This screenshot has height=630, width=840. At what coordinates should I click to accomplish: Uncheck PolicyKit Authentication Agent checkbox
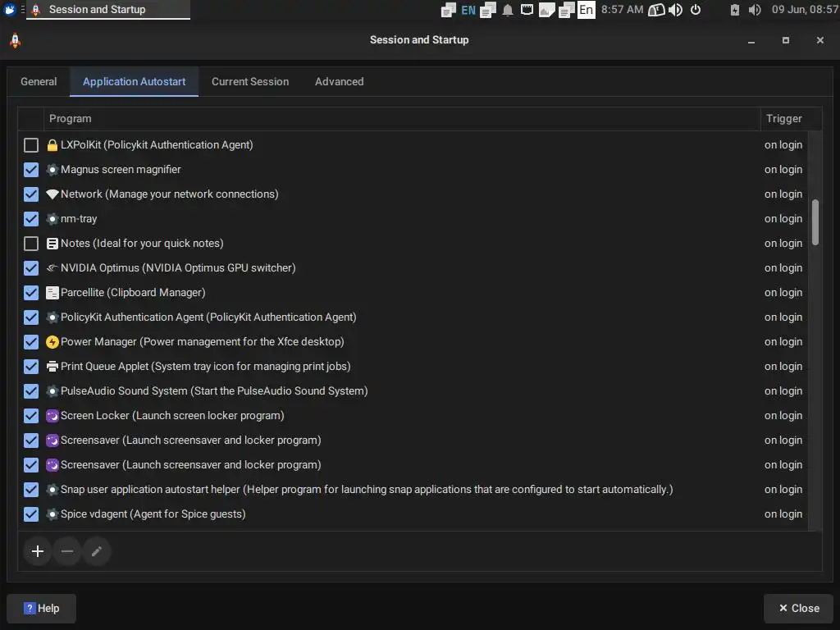click(31, 317)
